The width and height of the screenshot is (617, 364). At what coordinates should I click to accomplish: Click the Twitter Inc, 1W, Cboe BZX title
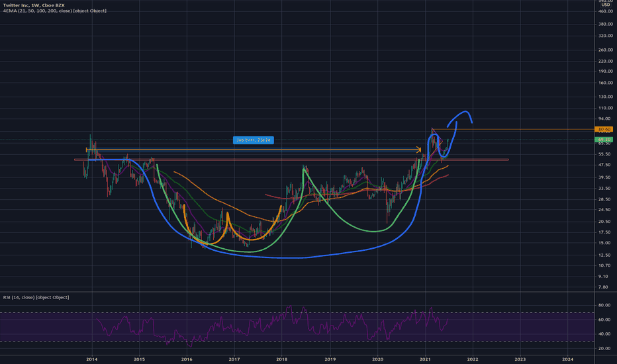pos(34,5)
